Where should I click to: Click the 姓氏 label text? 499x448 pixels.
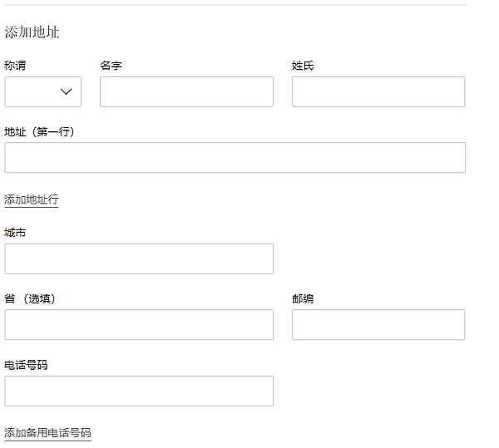point(303,66)
